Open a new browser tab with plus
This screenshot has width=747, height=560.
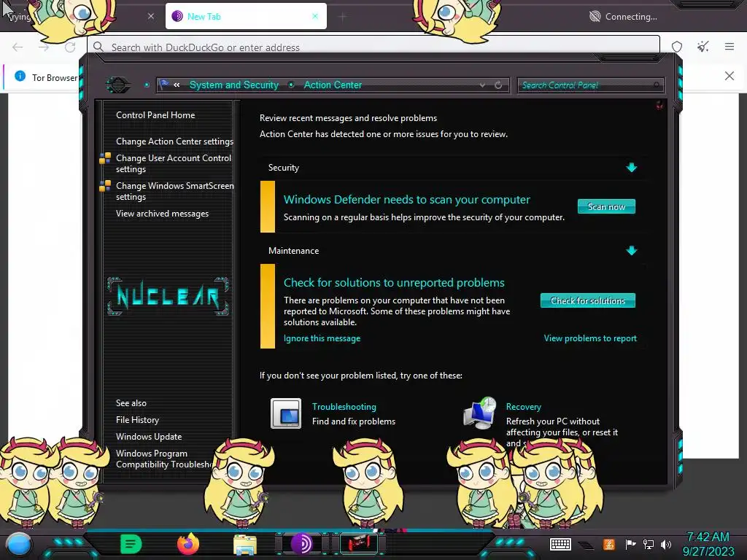343,17
